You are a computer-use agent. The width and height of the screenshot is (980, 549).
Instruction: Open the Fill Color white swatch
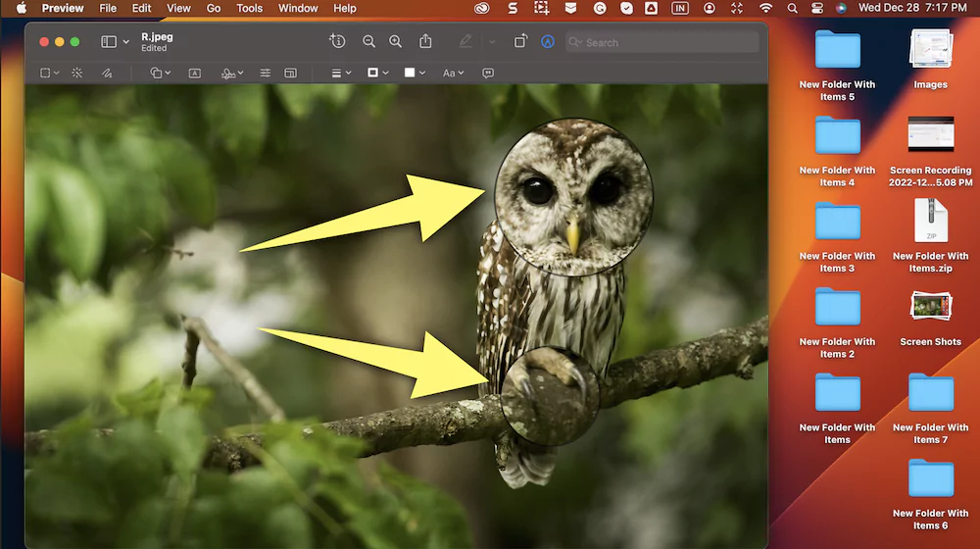(415, 74)
